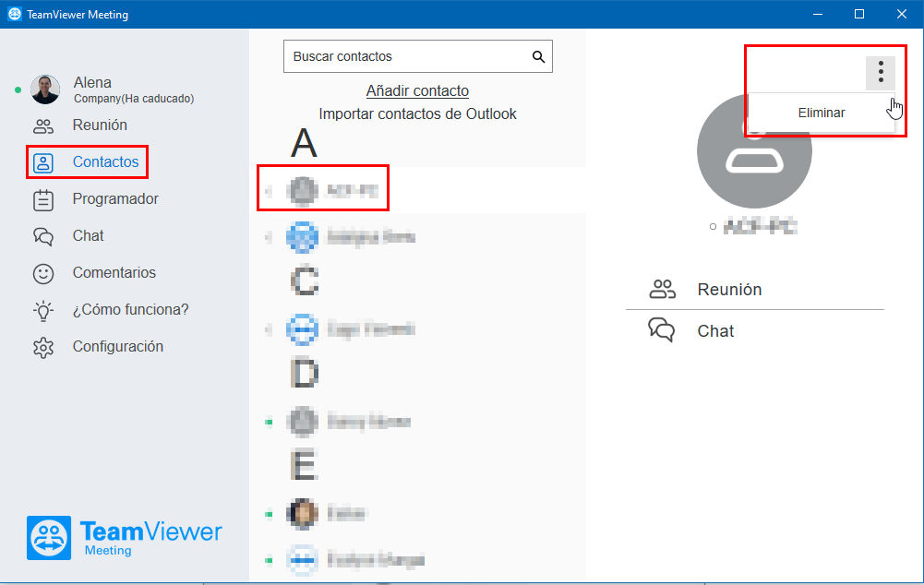Open the Programador calendar icon
This screenshot has width=924, height=585.
pyautogui.click(x=43, y=199)
